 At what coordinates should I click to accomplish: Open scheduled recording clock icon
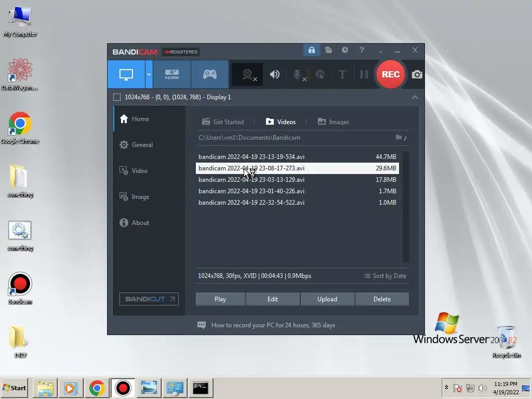[x=345, y=50]
